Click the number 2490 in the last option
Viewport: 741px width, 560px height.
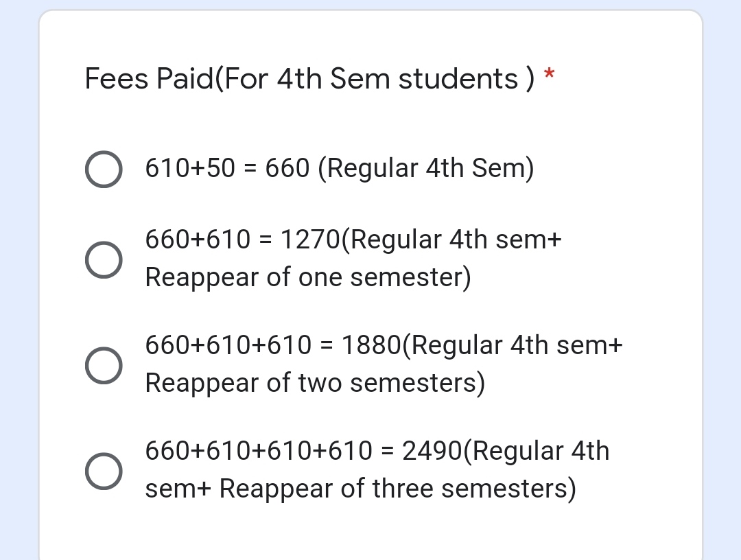(x=432, y=451)
